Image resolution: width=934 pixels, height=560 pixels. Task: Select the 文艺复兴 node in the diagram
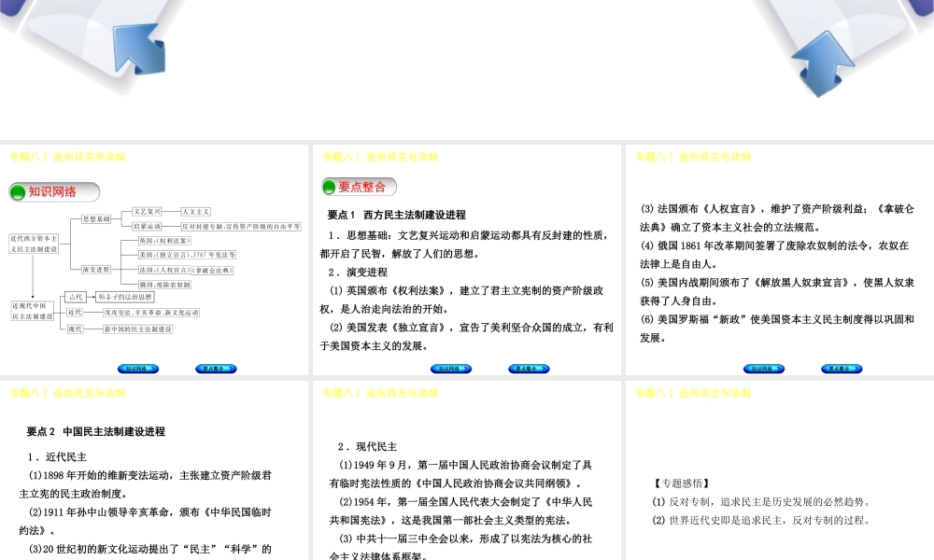[x=148, y=211]
